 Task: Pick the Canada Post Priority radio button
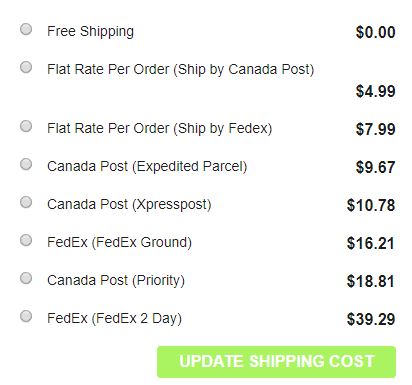click(26, 278)
